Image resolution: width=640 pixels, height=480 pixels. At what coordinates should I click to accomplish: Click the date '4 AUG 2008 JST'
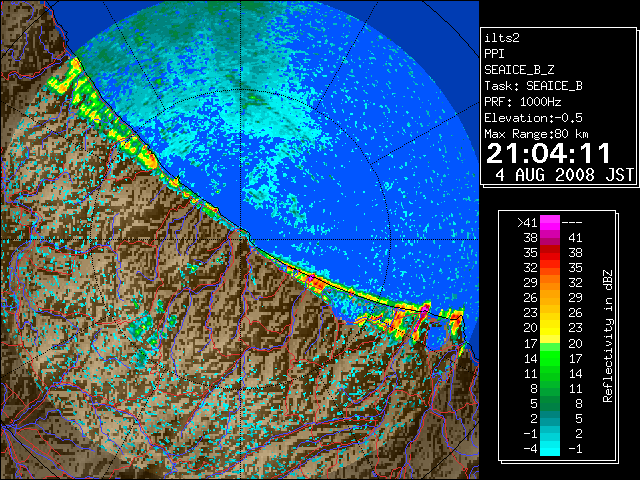click(564, 175)
